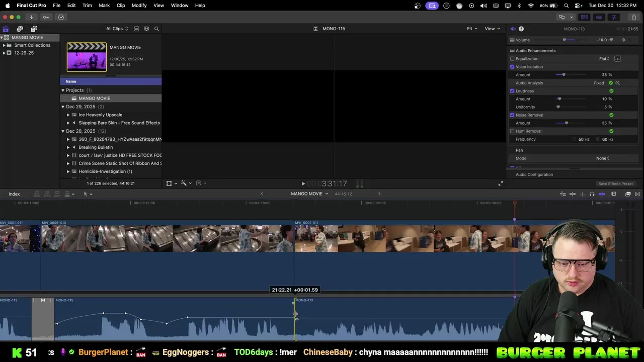The height and width of the screenshot is (362, 644).
Task: Disable the Voice Isolation checkbox
Action: (512, 67)
